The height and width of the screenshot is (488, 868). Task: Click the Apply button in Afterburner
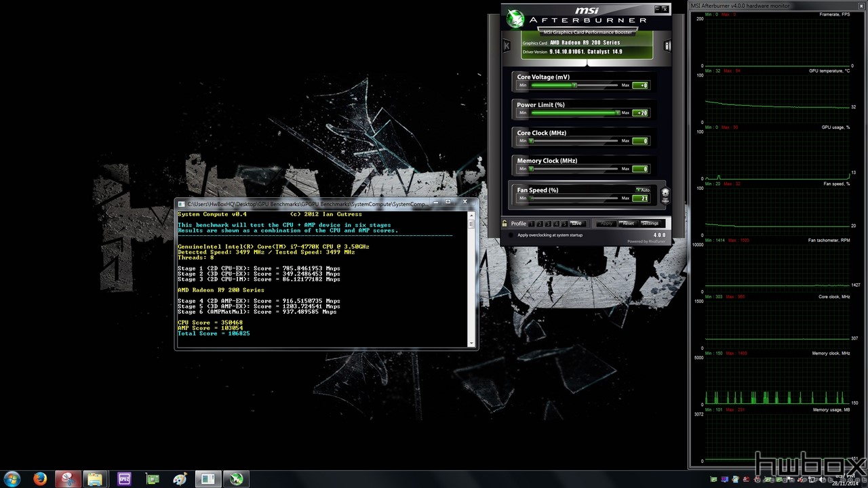tap(606, 224)
